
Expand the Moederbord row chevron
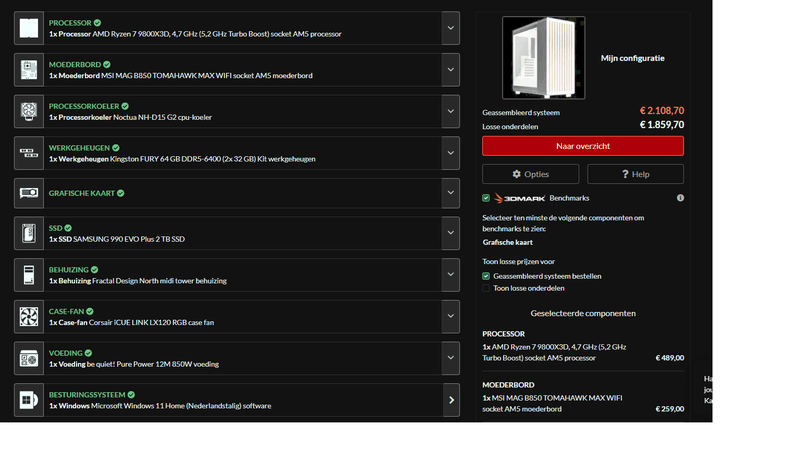[451, 70]
